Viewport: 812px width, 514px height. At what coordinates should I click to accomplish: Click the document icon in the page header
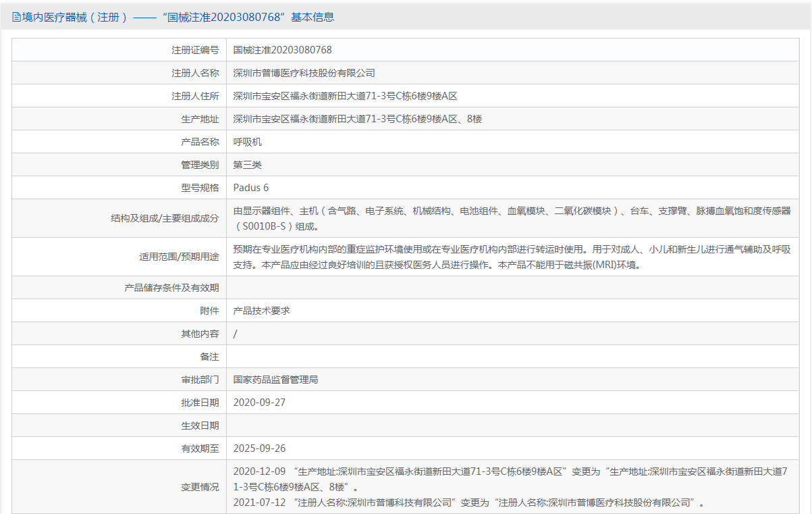pyautogui.click(x=16, y=18)
